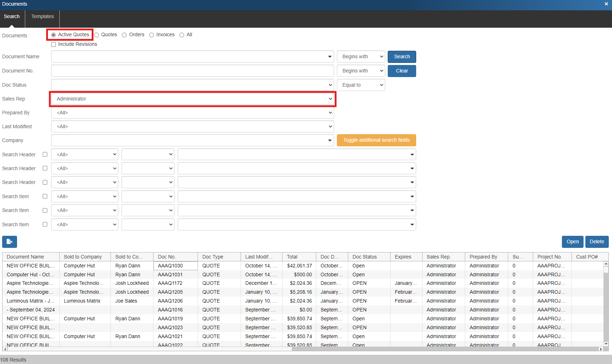Open the Equal to operator dropdown
612x364 pixels.
361,85
